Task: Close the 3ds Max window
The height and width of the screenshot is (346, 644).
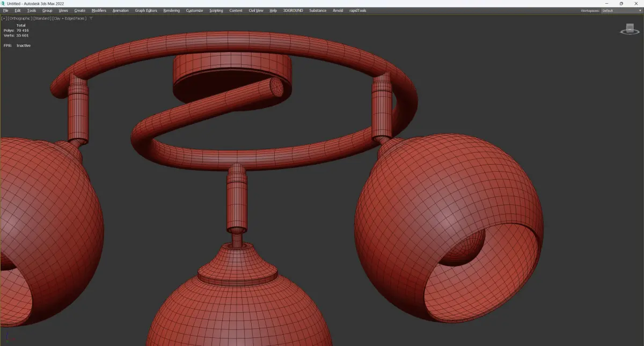Action: [636, 3]
